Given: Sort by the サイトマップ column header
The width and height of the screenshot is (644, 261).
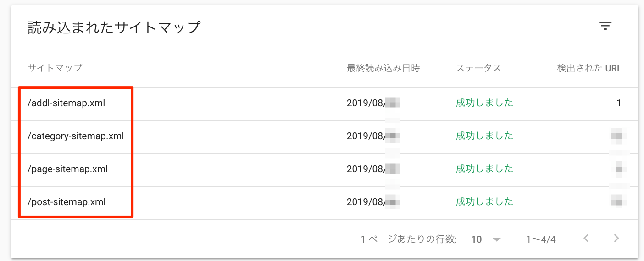Looking at the screenshot, I should (55, 68).
